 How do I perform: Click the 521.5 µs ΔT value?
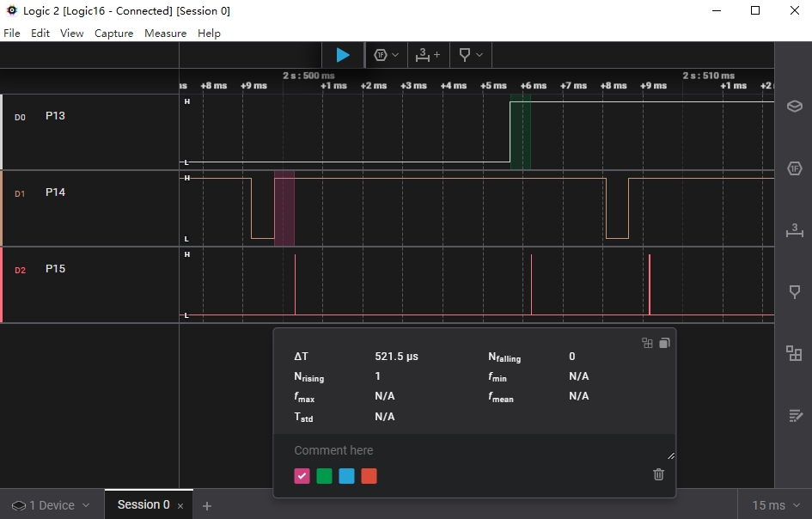coord(396,357)
